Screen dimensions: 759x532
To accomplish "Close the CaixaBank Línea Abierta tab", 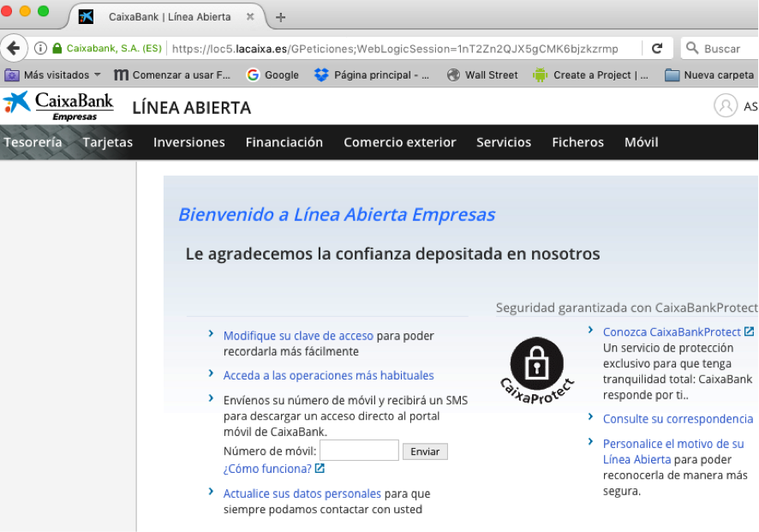I will coord(250,16).
